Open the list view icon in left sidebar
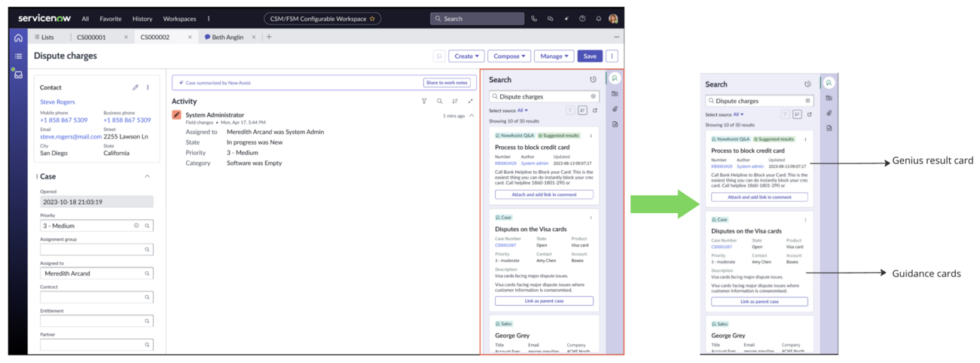Viewport: 980px width, 363px height. 18,56
